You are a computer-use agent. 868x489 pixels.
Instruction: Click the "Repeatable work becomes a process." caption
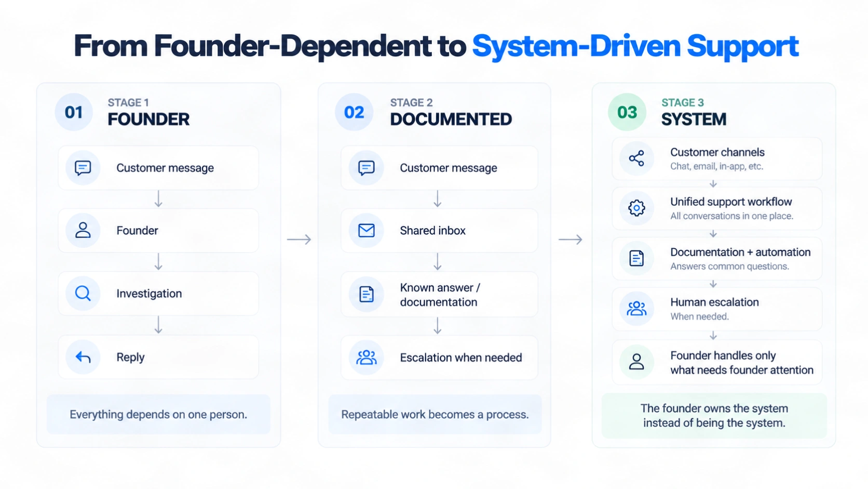(435, 414)
